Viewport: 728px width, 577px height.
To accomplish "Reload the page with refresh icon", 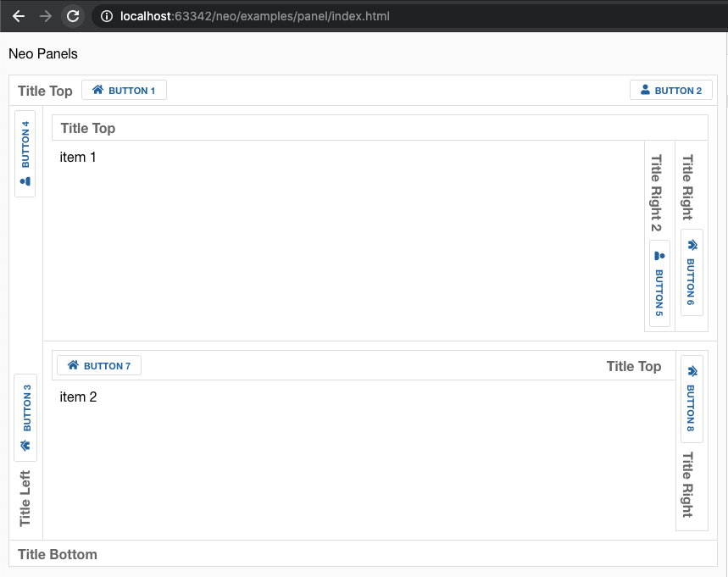I will coord(73,16).
